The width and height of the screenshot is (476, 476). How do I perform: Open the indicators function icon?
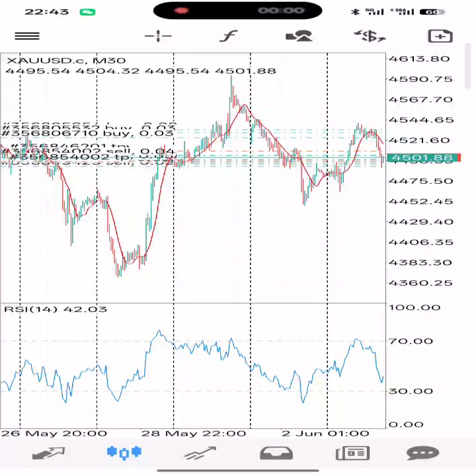click(x=228, y=36)
